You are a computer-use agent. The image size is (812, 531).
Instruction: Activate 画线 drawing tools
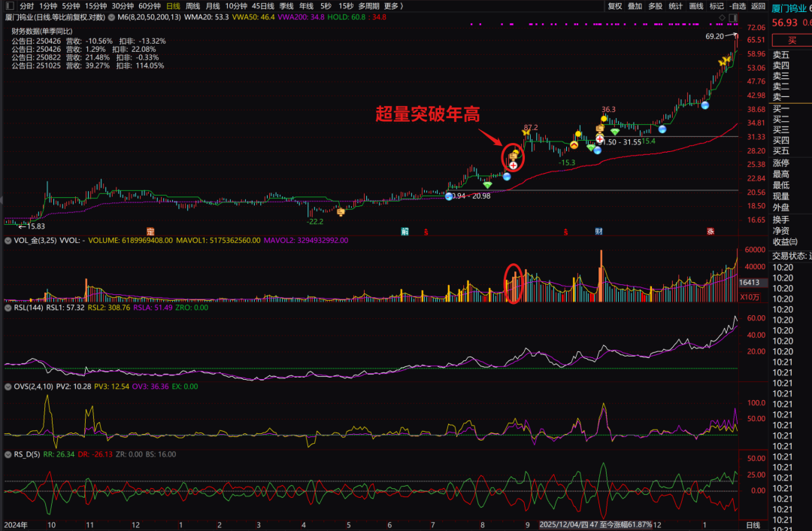pos(696,6)
